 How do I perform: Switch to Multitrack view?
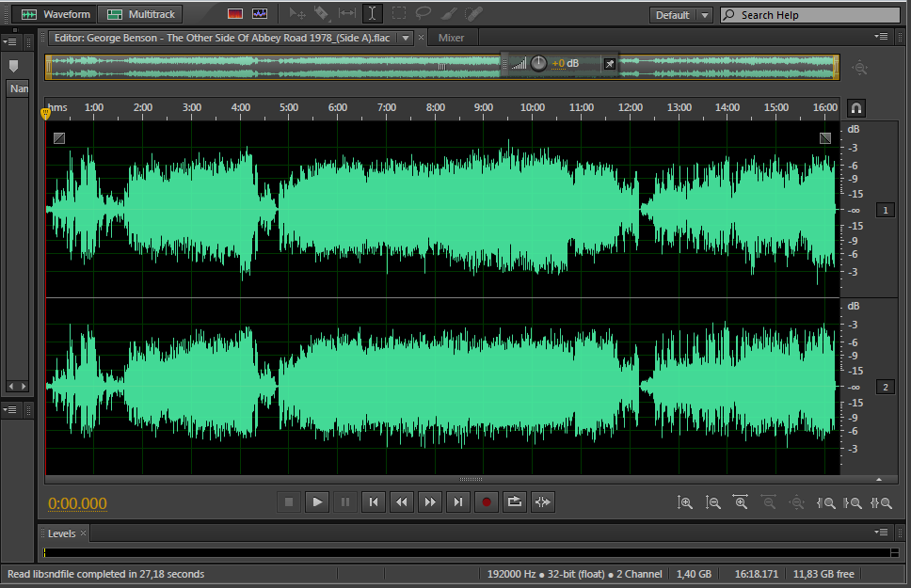click(140, 14)
